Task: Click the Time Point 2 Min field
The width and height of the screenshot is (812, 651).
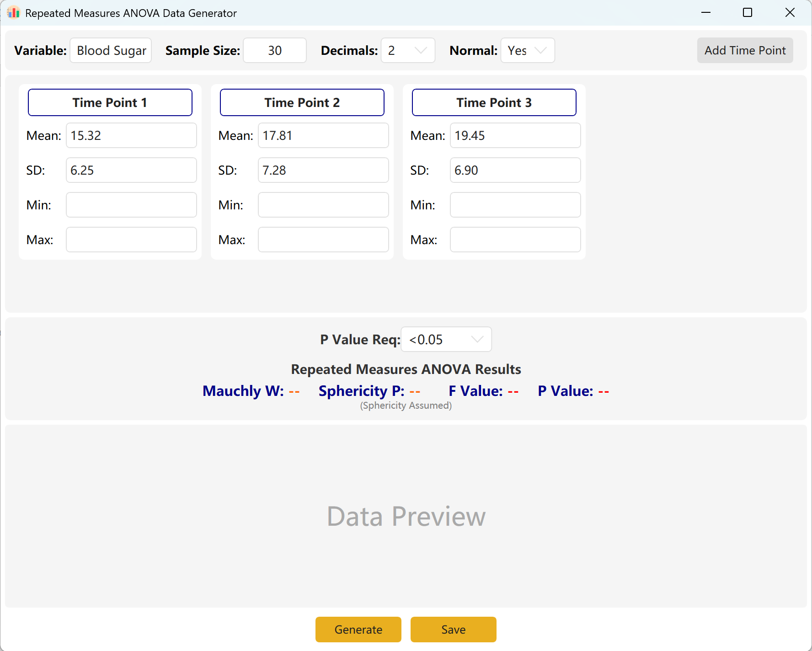Action: click(x=323, y=205)
